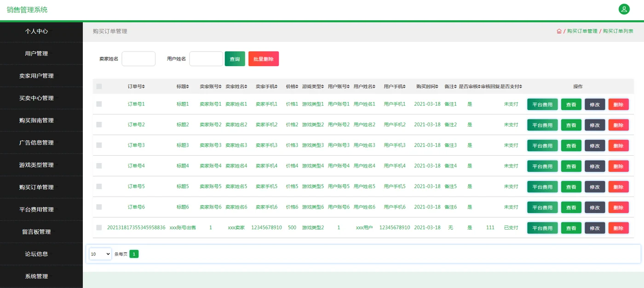Sort by 卖家手机 column sort arrows
The width and height of the screenshot is (644, 288).
276,86
